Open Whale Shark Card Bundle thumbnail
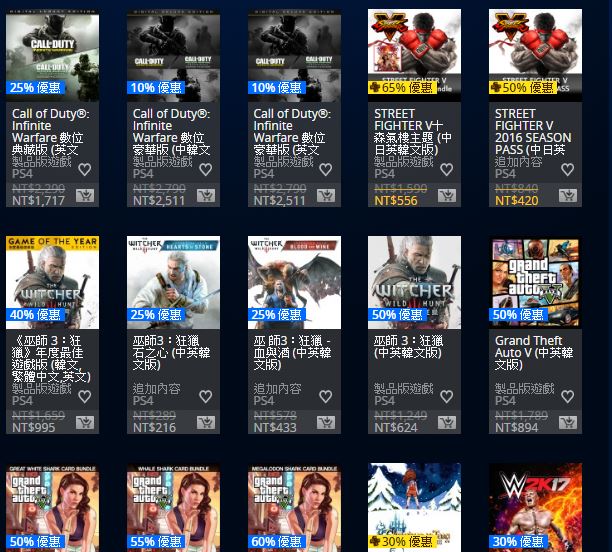 point(173,507)
